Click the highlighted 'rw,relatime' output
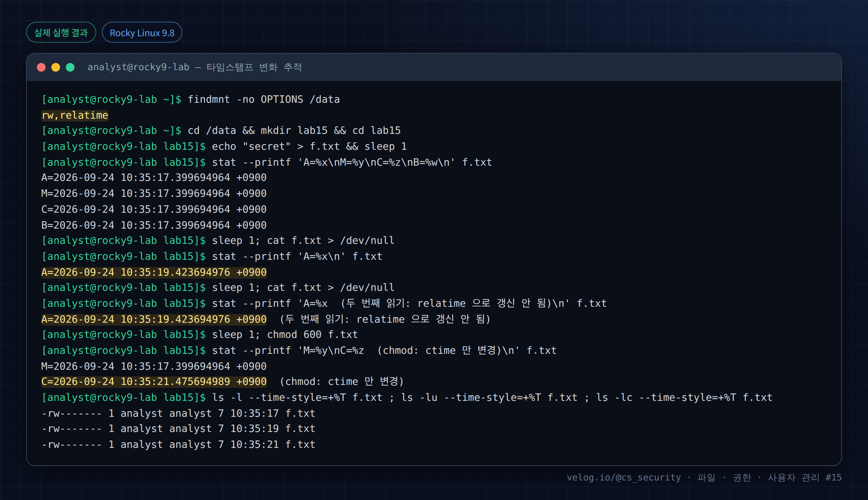This screenshot has height=500, width=868. [75, 115]
